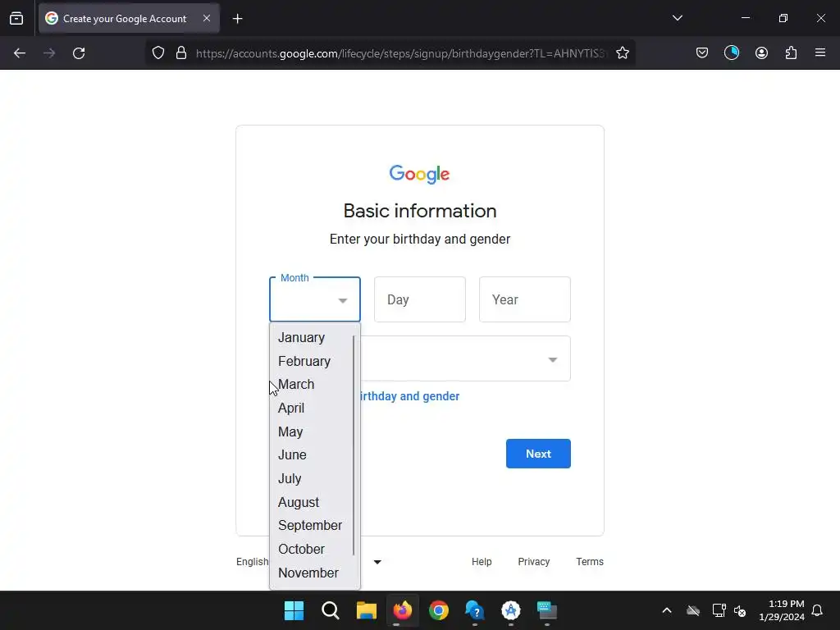Pick October in the month list
This screenshot has height=630, width=840.
pyautogui.click(x=311, y=549)
